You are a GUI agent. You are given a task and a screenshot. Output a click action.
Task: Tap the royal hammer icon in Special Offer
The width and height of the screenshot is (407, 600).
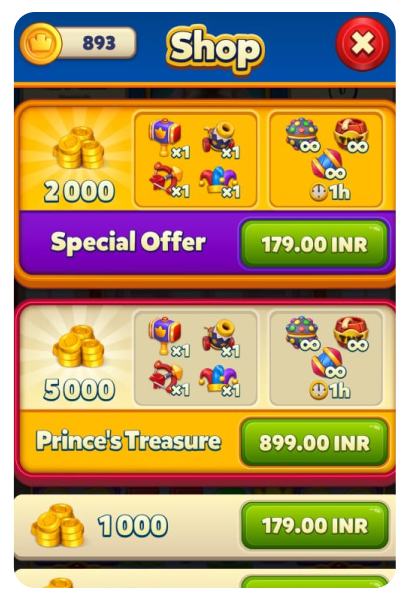click(x=167, y=137)
